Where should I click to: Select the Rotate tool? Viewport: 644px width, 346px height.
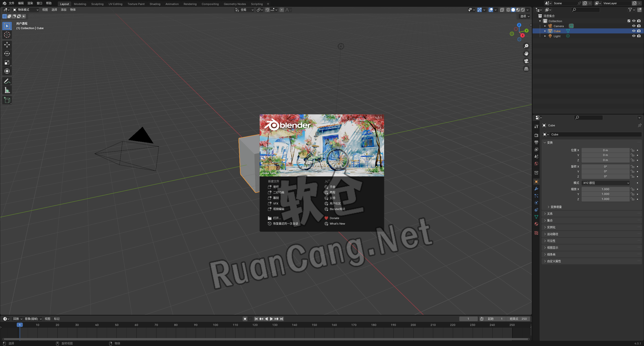[7, 54]
